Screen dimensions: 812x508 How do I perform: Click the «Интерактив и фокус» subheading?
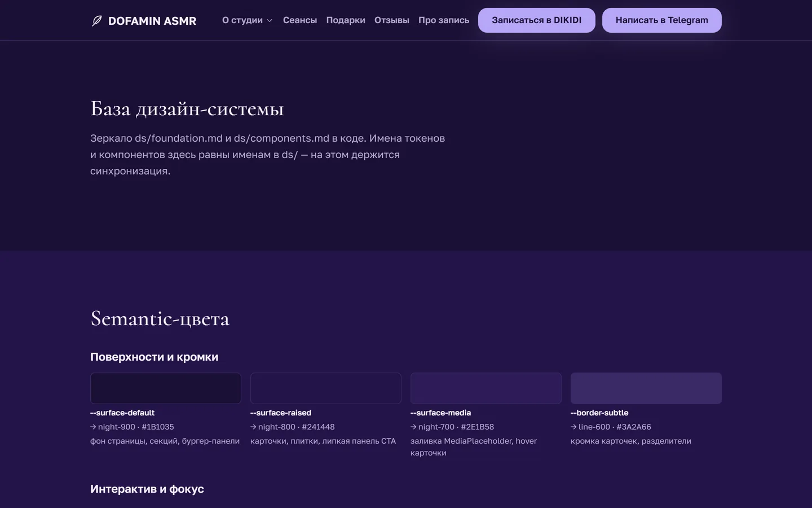coord(147,489)
